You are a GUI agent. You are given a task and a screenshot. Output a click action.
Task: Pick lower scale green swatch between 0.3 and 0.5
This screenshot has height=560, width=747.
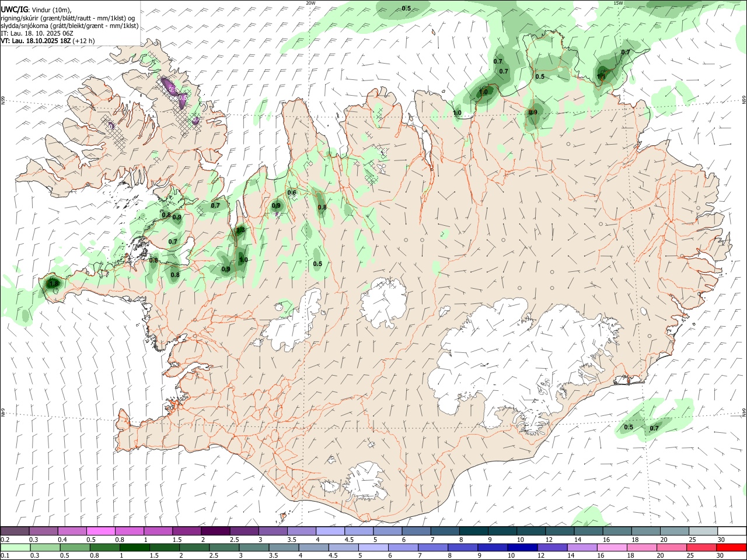tap(46, 548)
